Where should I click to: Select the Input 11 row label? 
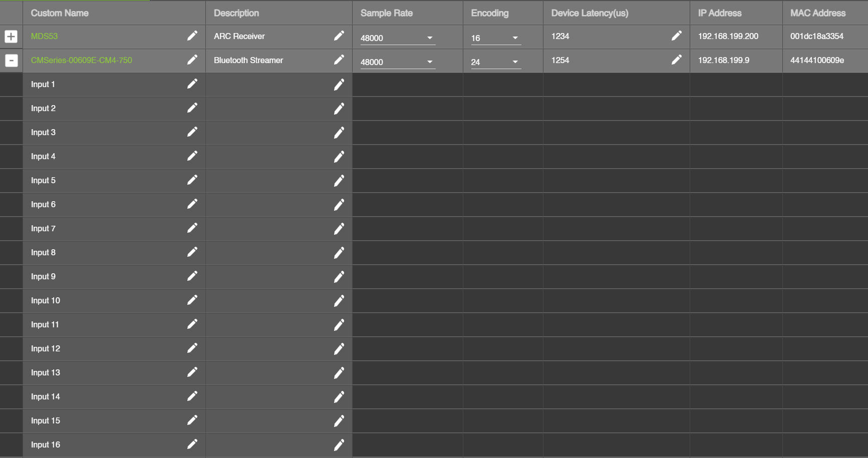point(45,324)
